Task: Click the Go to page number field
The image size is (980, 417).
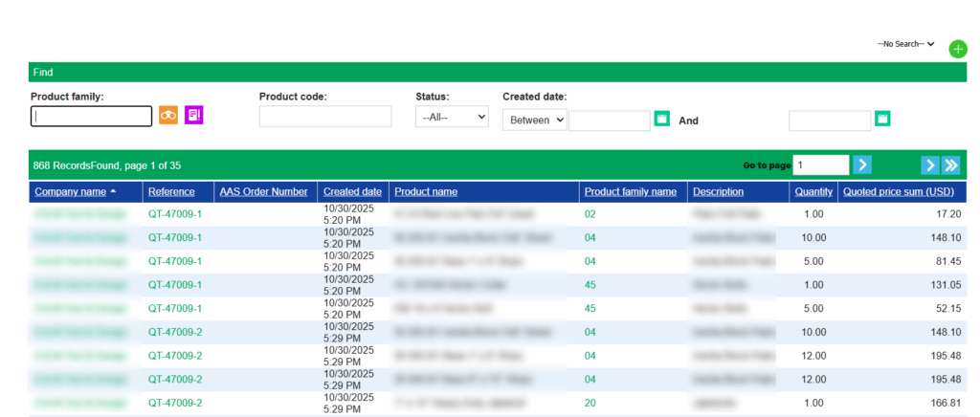Action: tap(820, 165)
